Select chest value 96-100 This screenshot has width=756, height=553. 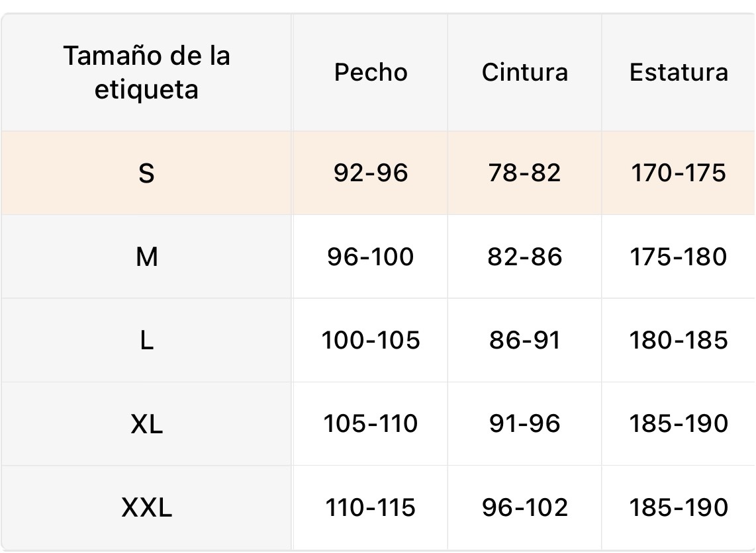click(x=371, y=257)
